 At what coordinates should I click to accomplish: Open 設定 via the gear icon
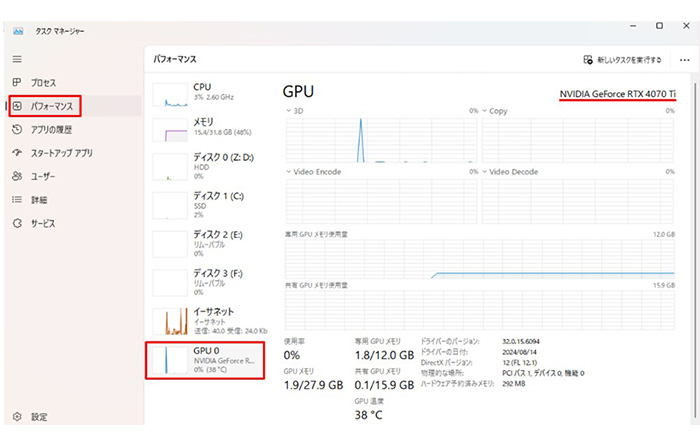(x=17, y=417)
